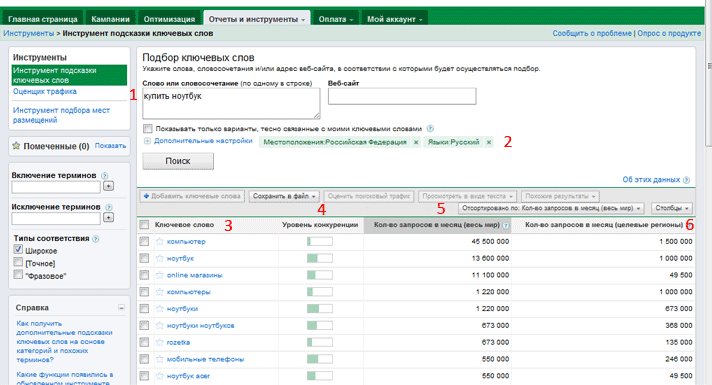Open the Оплата menu tab
This screenshot has height=385, width=712.
(336, 19)
